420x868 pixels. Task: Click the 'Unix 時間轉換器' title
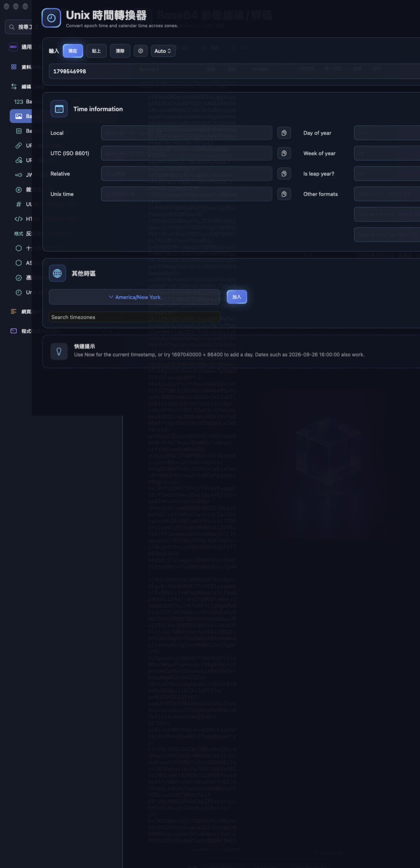click(x=106, y=15)
